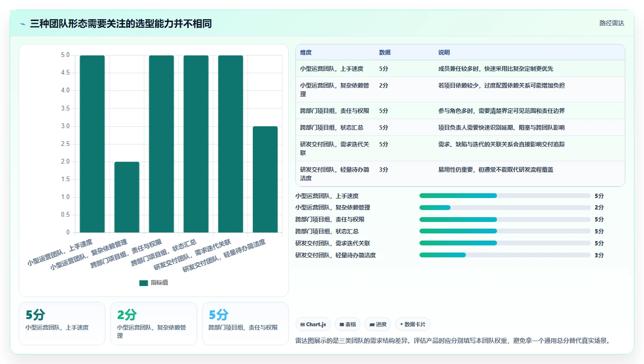Click the chart bar valued 2.0
The image size is (644, 364).
coord(127,197)
